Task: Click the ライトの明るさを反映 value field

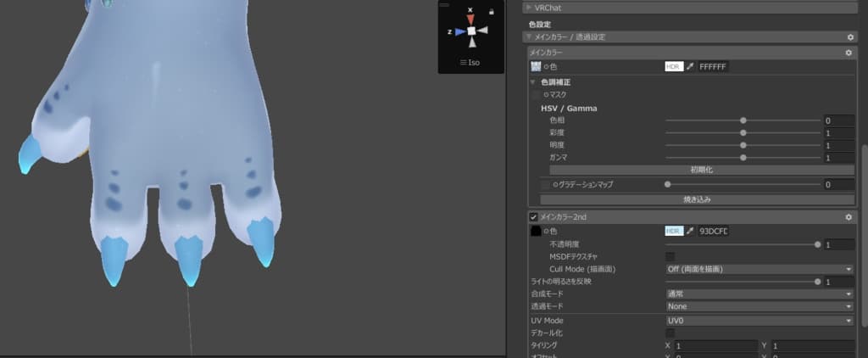Action: pyautogui.click(x=838, y=282)
